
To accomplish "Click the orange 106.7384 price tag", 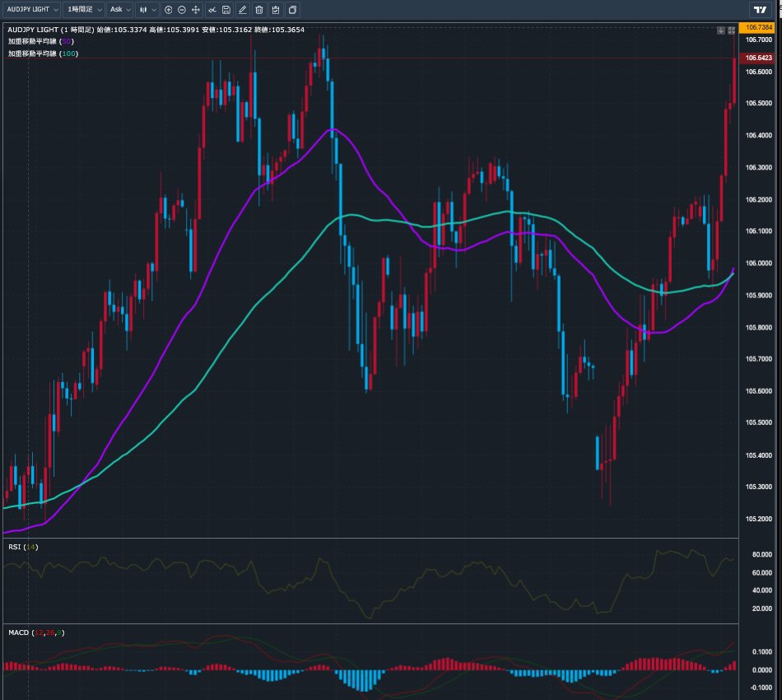I will (757, 27).
